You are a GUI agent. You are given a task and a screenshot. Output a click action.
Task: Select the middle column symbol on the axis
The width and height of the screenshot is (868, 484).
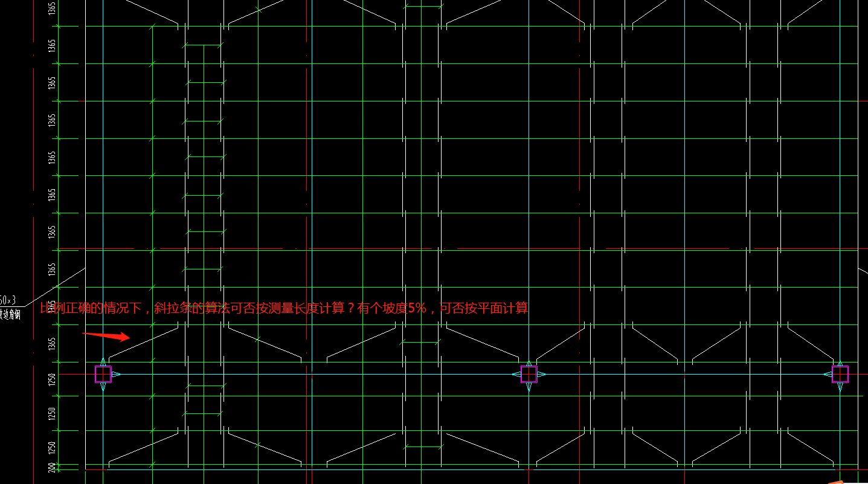pos(529,375)
